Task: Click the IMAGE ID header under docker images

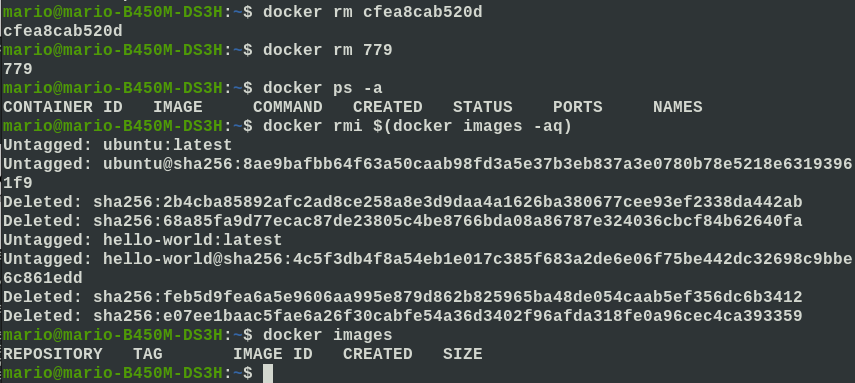Action: pyautogui.click(x=273, y=355)
